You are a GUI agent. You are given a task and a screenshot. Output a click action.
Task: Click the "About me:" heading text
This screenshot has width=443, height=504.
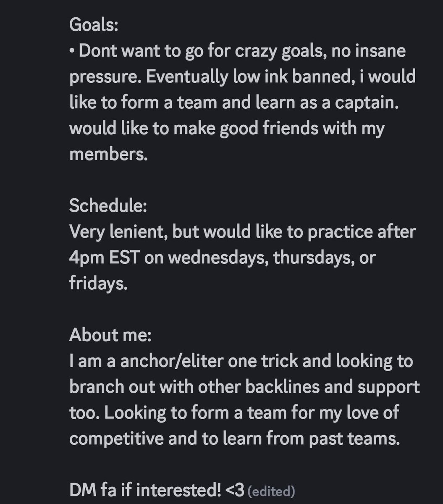click(110, 335)
